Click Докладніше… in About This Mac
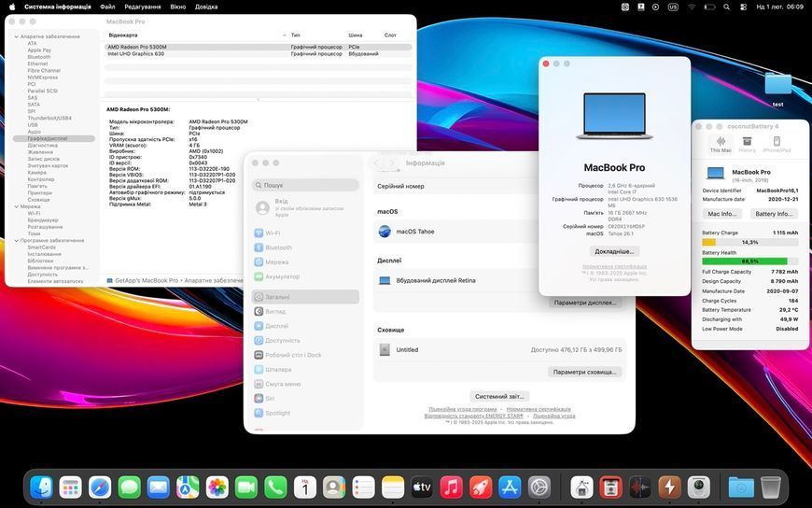 click(x=614, y=251)
